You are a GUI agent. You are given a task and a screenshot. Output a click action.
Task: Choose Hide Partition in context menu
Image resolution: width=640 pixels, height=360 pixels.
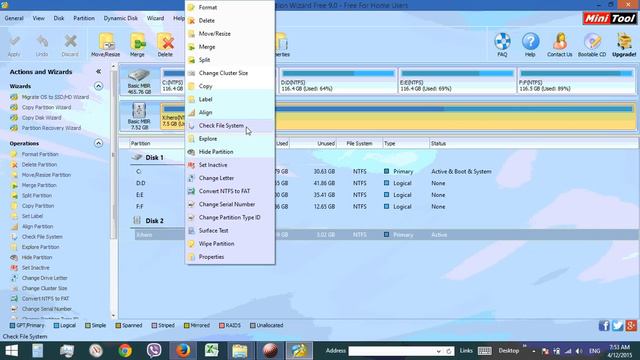(x=230, y=152)
